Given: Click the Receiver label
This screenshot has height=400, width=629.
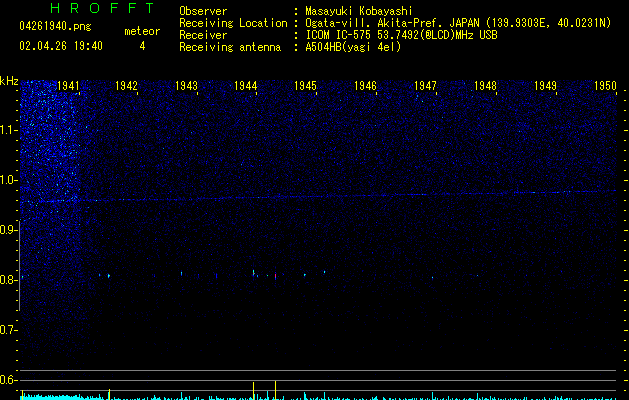Looking at the screenshot, I should pyautogui.click(x=203, y=35).
